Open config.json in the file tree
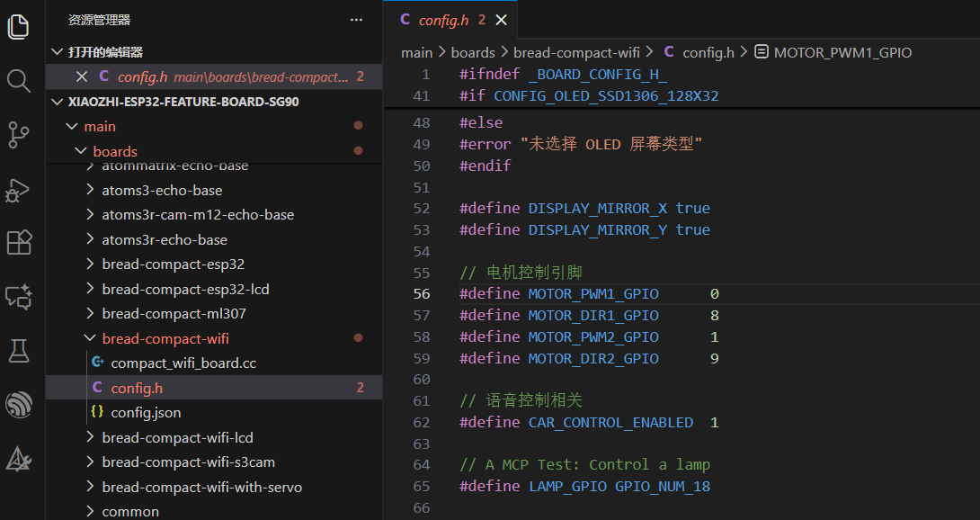980x520 pixels. tap(146, 412)
